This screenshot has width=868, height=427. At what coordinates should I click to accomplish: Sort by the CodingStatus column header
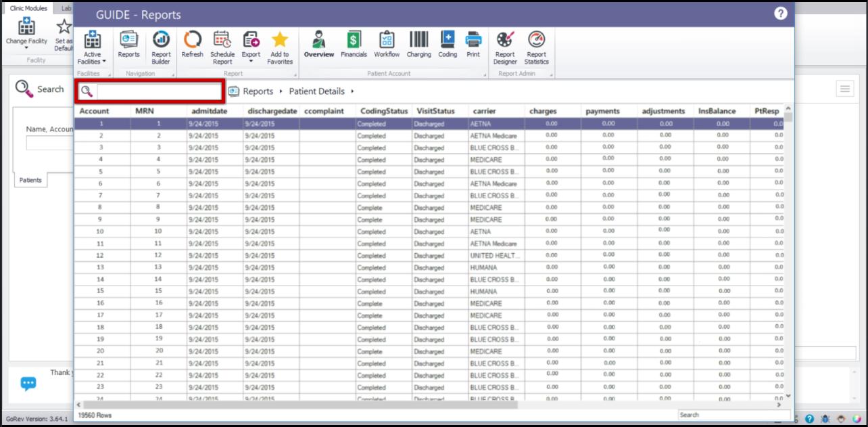coord(384,111)
